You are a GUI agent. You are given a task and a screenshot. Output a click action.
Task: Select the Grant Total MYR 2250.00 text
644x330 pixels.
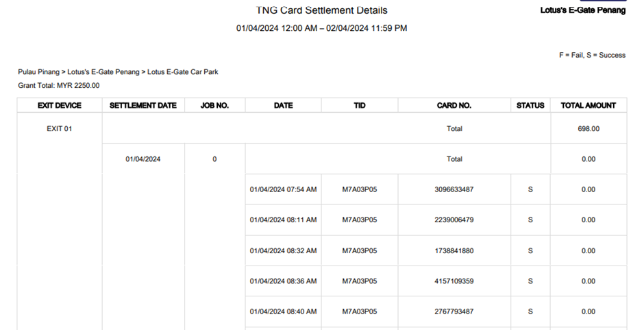point(59,86)
